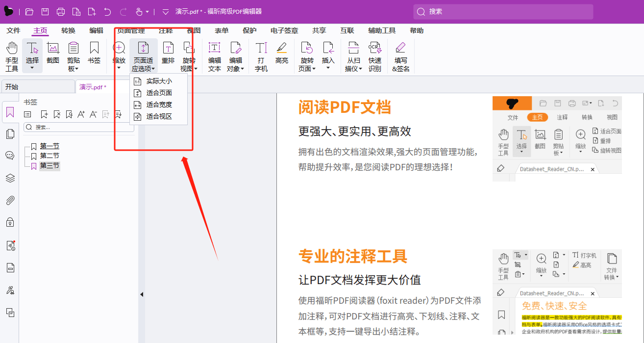This screenshot has width=644, height=343.
Task: Choose 适合页面 from the dropdown menu
Action: (x=158, y=93)
